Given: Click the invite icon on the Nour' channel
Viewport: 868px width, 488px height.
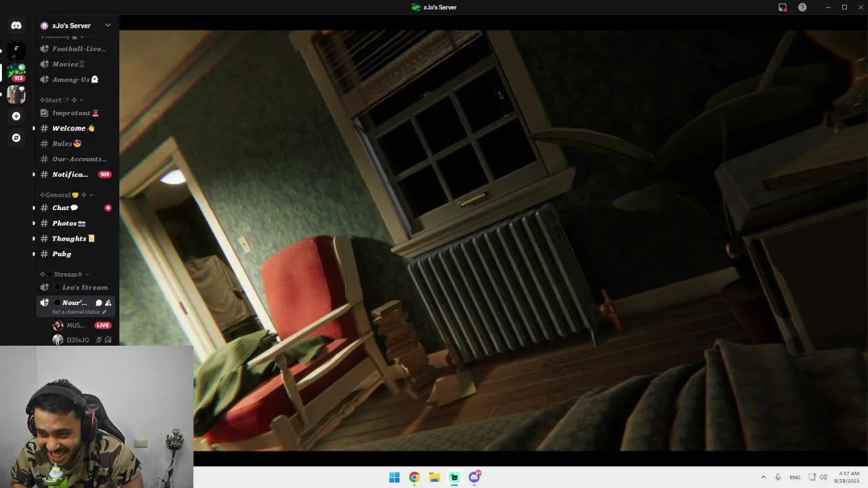Looking at the screenshot, I should pyautogui.click(x=108, y=303).
